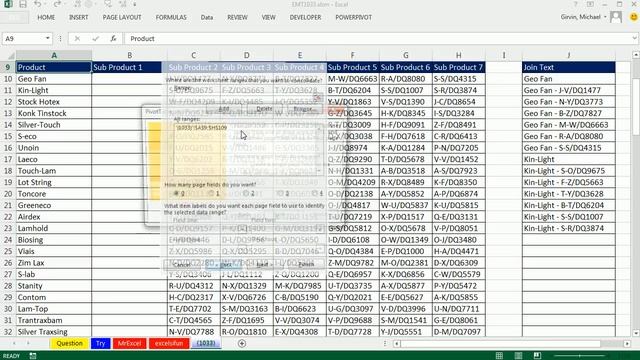This screenshot has height=360, width=640.
Task: Go to next sheet tab arrow
Action: coord(28,344)
